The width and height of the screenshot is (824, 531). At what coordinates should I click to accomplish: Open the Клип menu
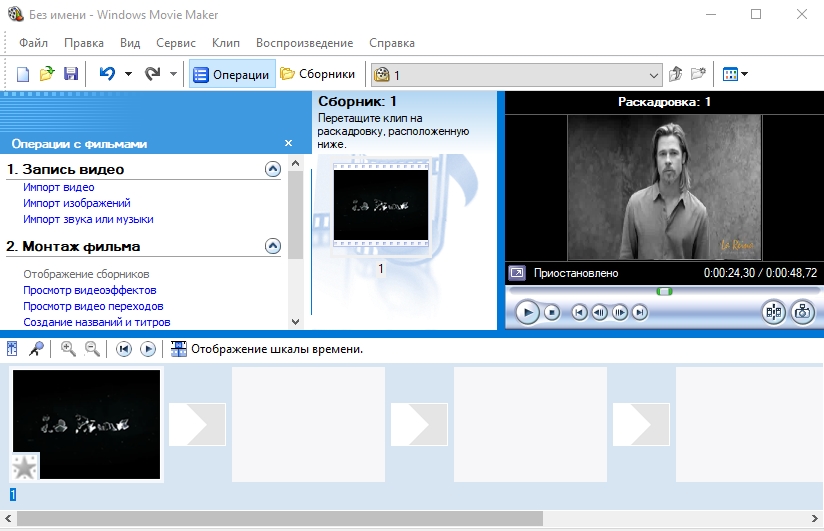point(226,43)
